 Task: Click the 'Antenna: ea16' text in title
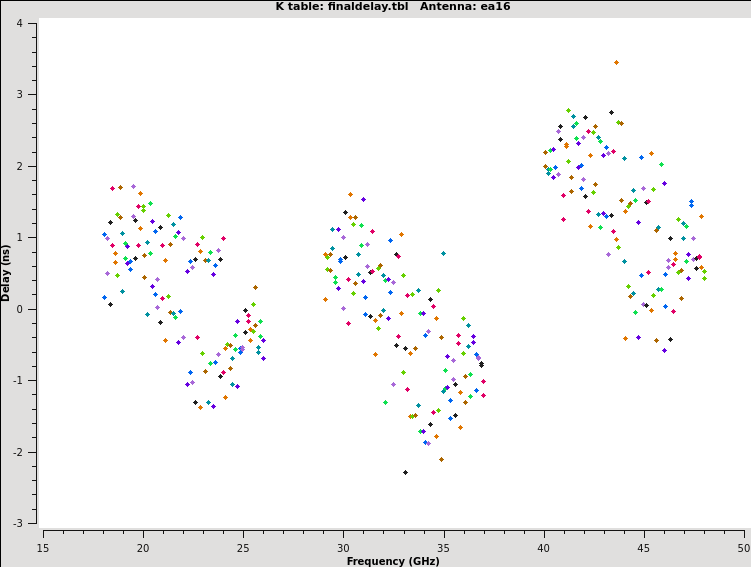coord(461,7)
